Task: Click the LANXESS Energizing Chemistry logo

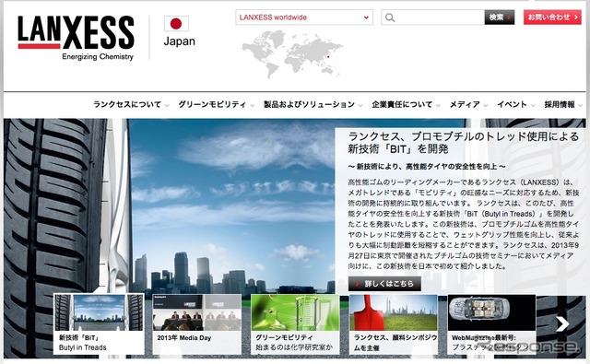Action: 76,38
